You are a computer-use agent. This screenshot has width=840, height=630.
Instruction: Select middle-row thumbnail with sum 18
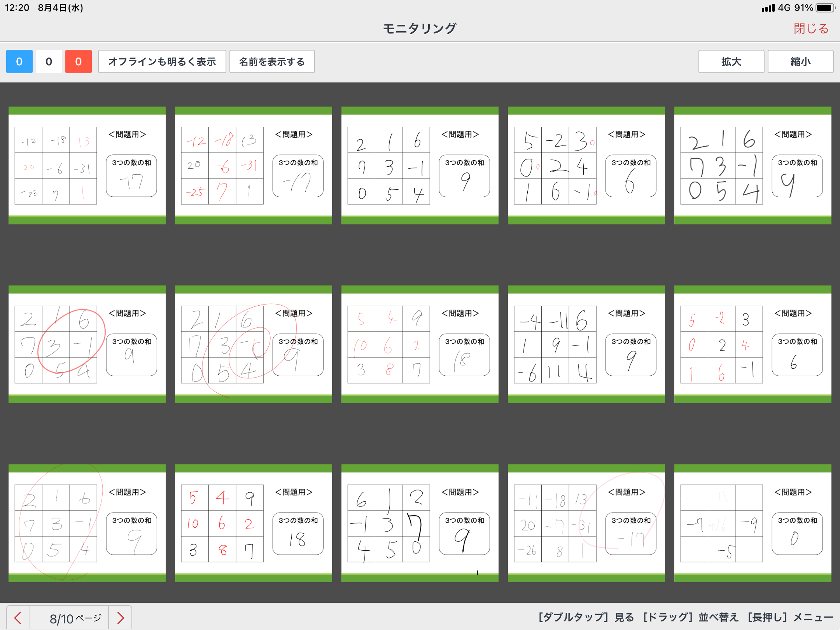point(420,344)
